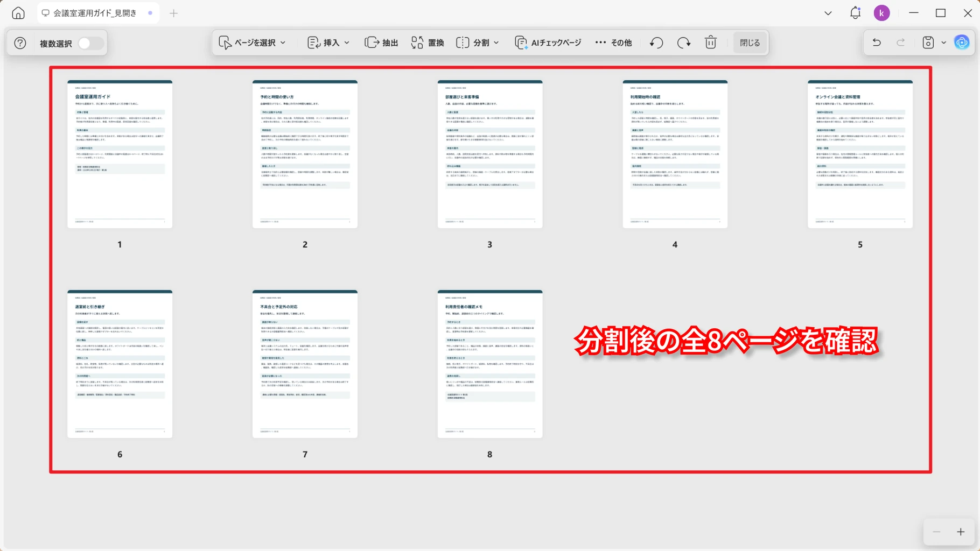The height and width of the screenshot is (551, 980).
Task: Zoom out thumbnails with minus
Action: [936, 532]
